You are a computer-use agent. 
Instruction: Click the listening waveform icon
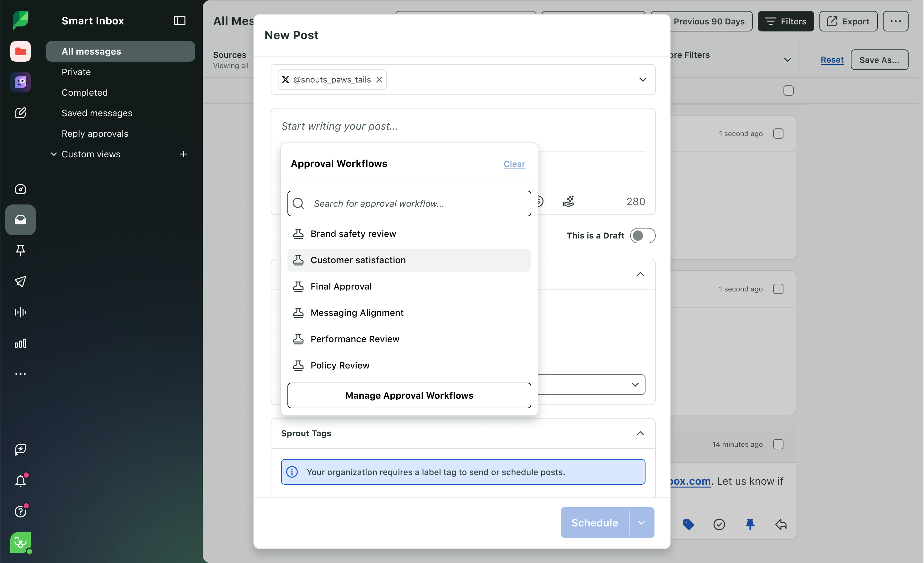(x=20, y=312)
